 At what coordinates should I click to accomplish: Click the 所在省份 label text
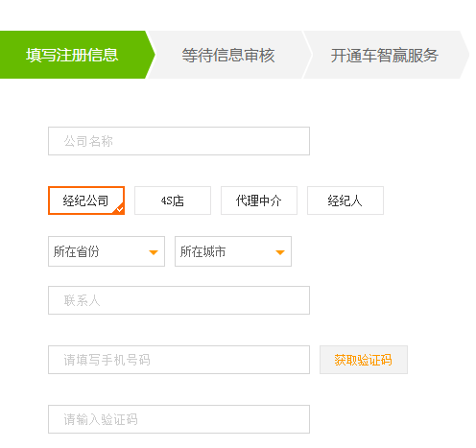pos(76,251)
